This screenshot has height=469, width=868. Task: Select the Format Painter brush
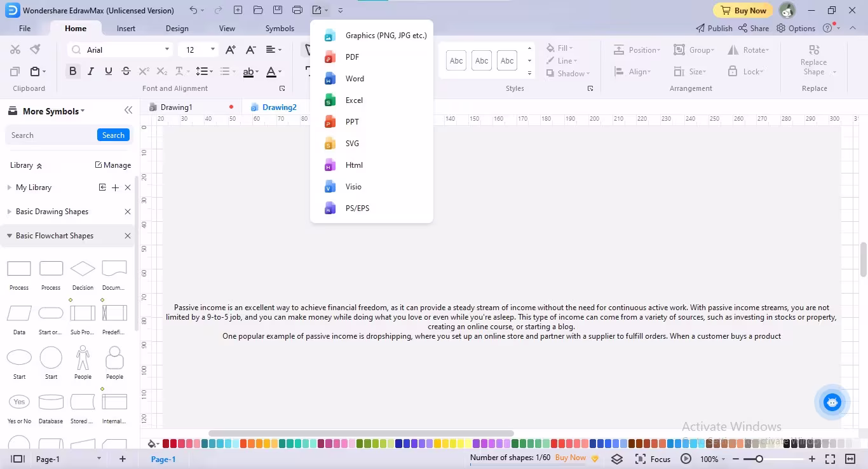point(36,50)
